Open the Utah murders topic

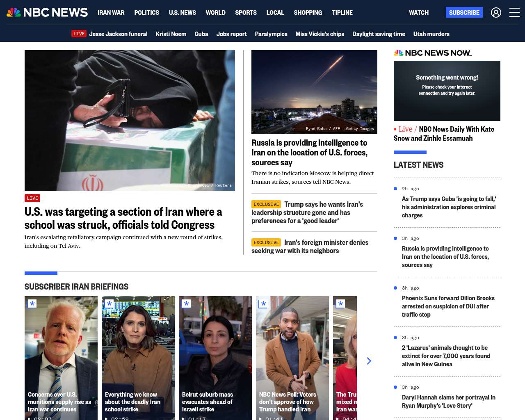coord(431,34)
